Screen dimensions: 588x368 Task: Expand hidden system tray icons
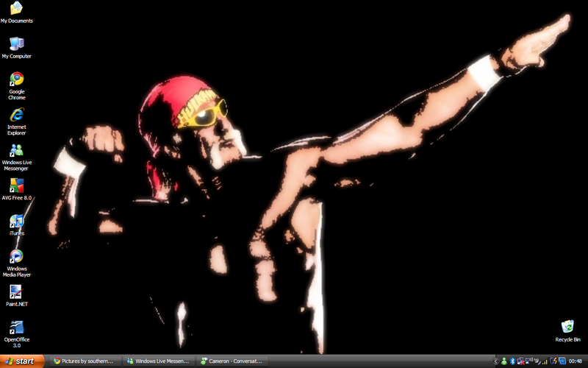(x=495, y=361)
